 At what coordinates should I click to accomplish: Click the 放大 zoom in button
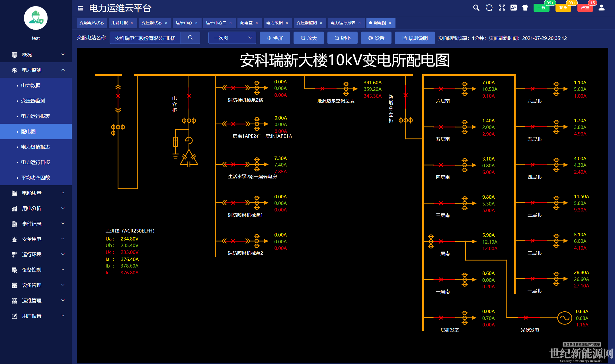click(309, 38)
